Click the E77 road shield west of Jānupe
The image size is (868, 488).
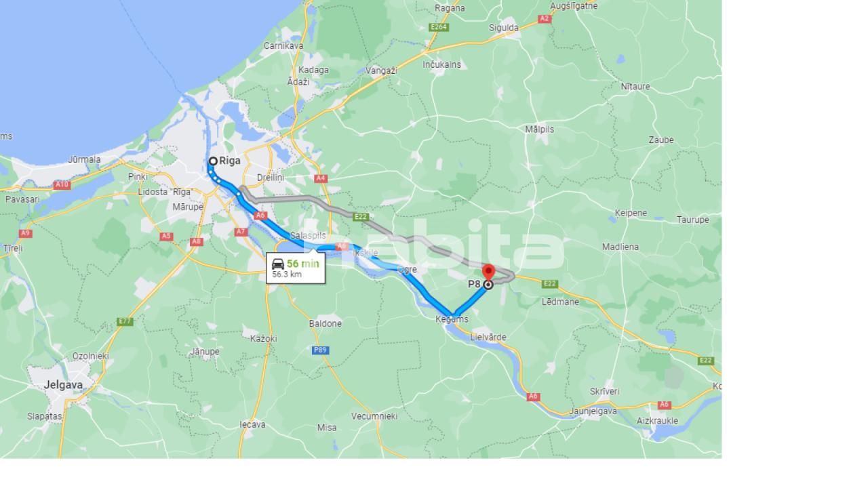pyautogui.click(x=125, y=321)
